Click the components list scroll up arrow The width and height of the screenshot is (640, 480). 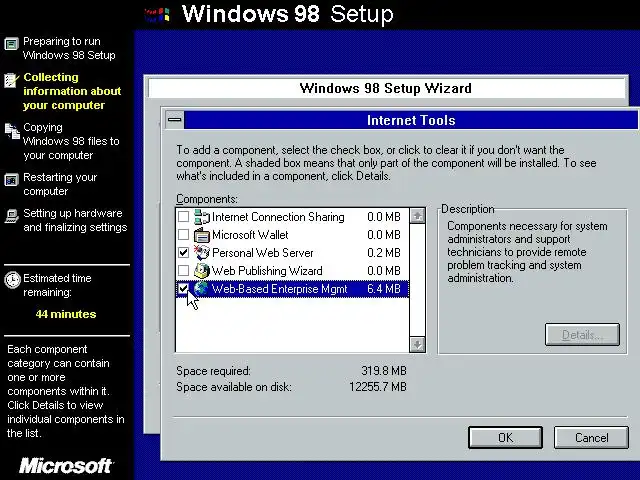[x=417, y=216]
